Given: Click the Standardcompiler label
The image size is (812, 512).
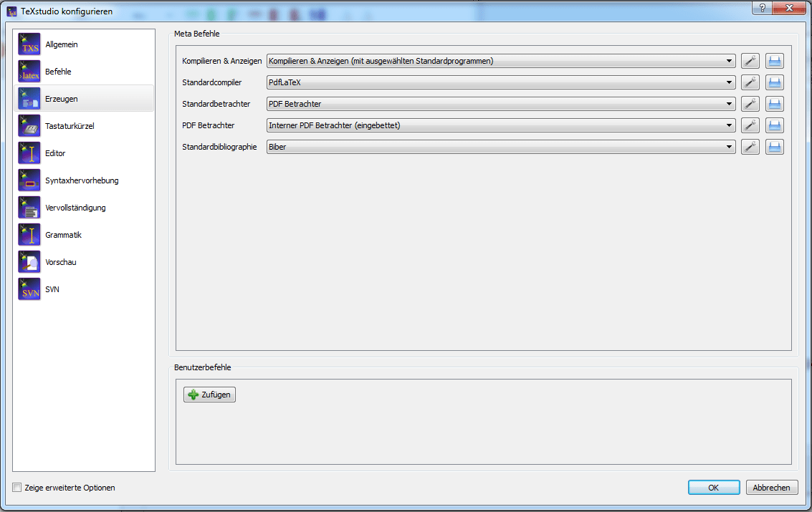Looking at the screenshot, I should click(x=212, y=82).
